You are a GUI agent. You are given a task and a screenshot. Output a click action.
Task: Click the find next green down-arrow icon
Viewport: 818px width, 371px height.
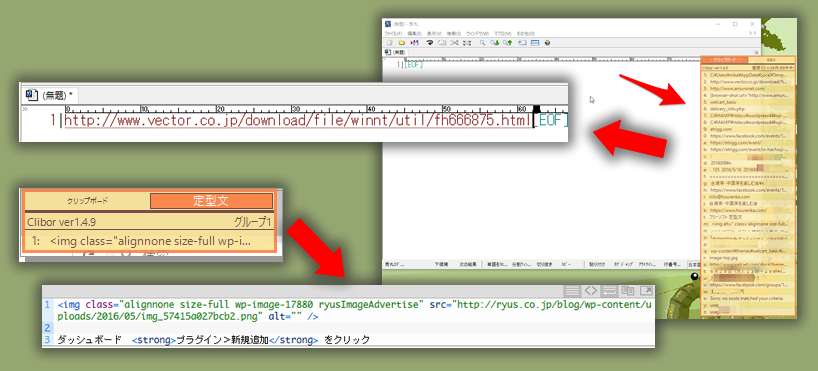(495, 43)
